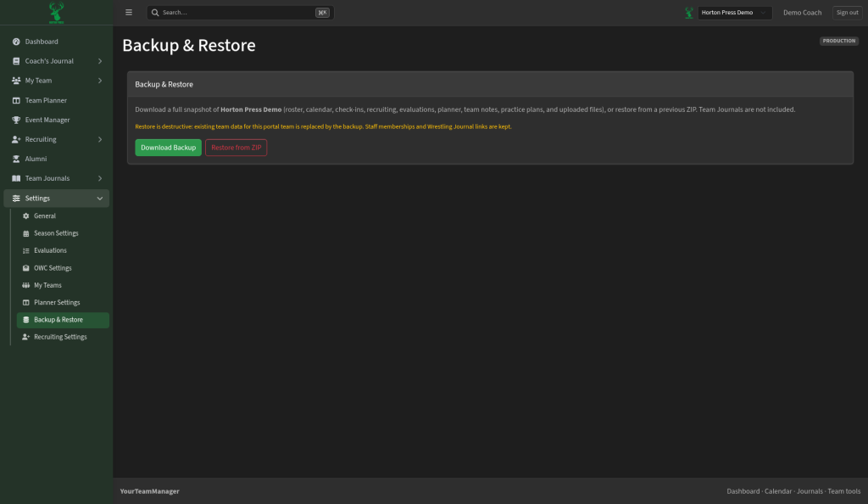Open the Dashboard page
868x504 pixels.
[57, 42]
